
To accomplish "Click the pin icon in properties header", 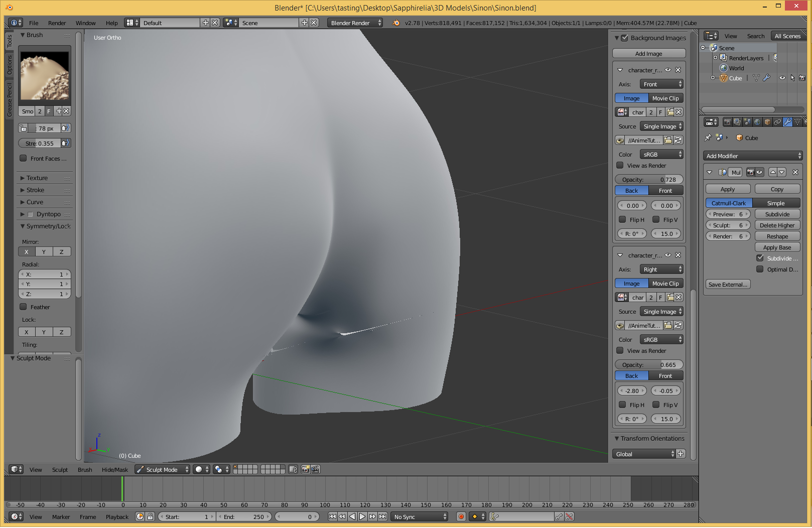I will pyautogui.click(x=708, y=138).
